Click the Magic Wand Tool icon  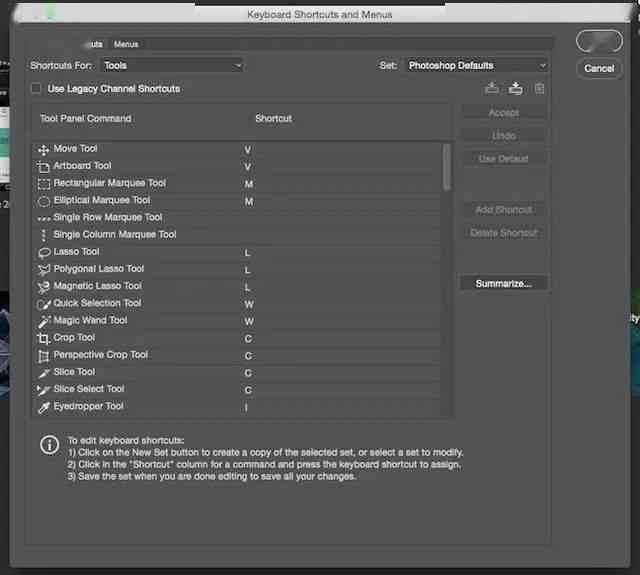44,322
